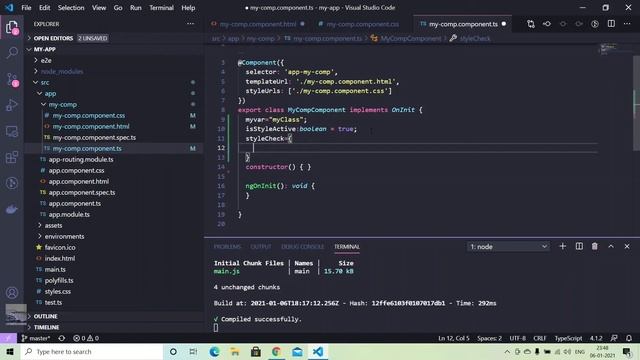Click CRLF end-of-line selector

pyautogui.click(x=540, y=338)
